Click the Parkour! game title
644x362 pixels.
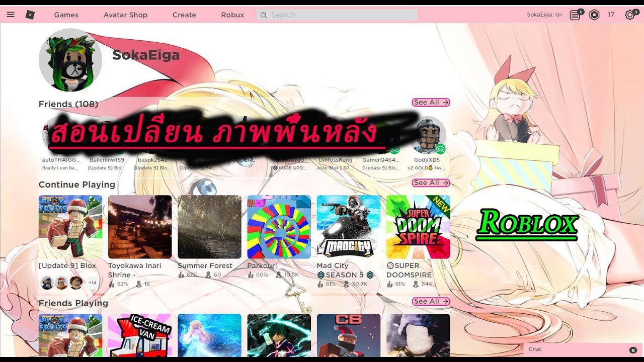[262, 265]
